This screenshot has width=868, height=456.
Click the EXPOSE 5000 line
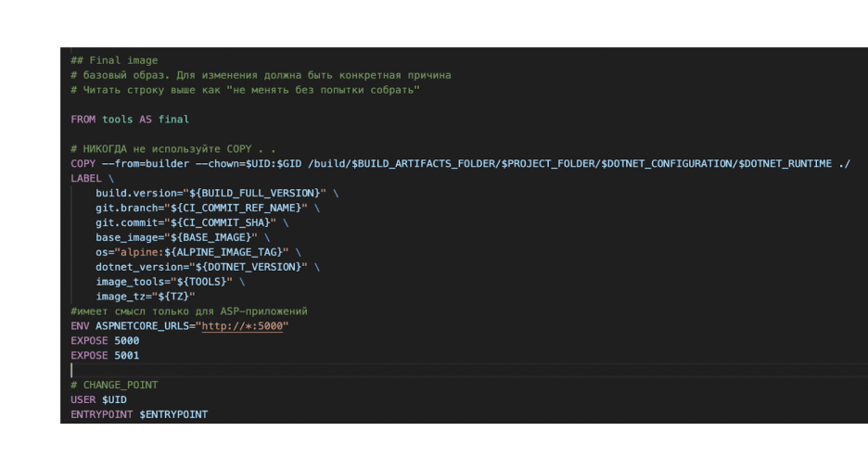(x=104, y=341)
